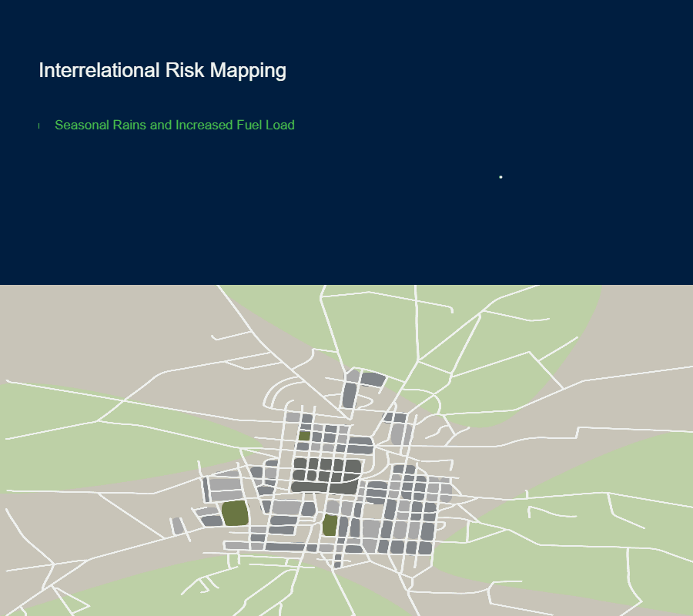Select the curved loop roads northwest of downtown
Screen dimensions: 693x616
click(x=285, y=393)
